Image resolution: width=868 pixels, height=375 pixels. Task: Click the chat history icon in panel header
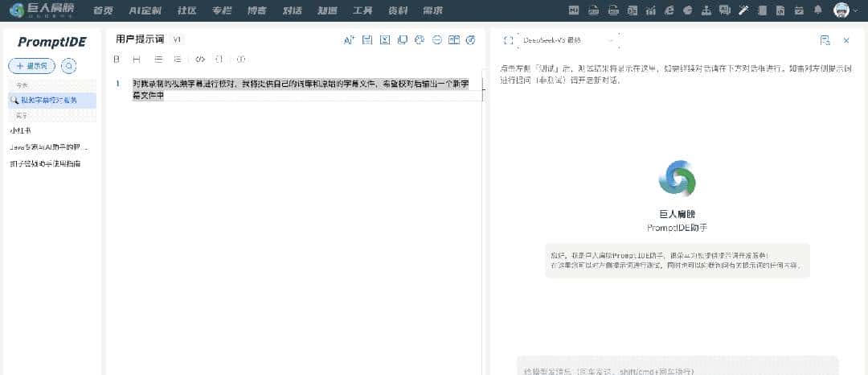[825, 40]
